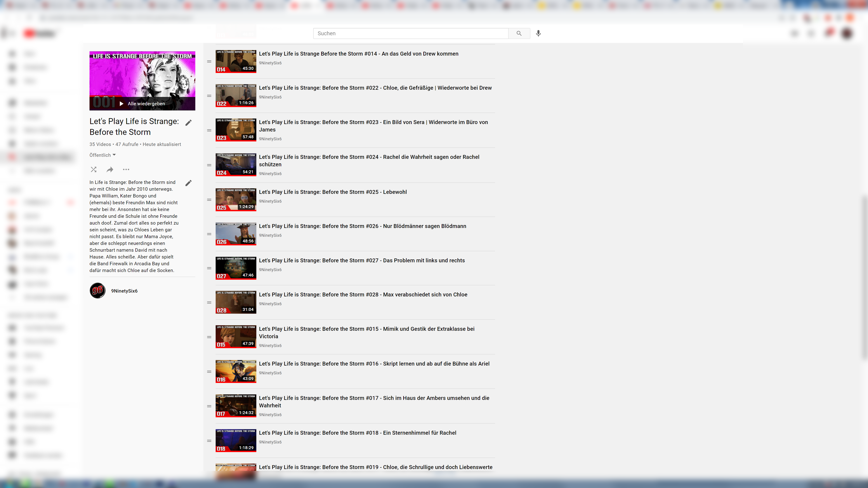Screen dimensions: 868x488
Task: Click inside the Suchen search field
Action: click(411, 33)
